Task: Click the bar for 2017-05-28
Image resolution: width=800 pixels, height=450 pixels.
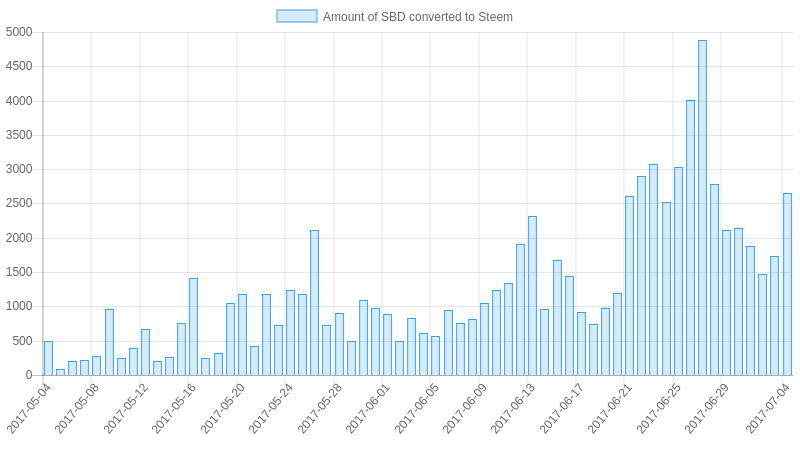Action: [x=339, y=344]
